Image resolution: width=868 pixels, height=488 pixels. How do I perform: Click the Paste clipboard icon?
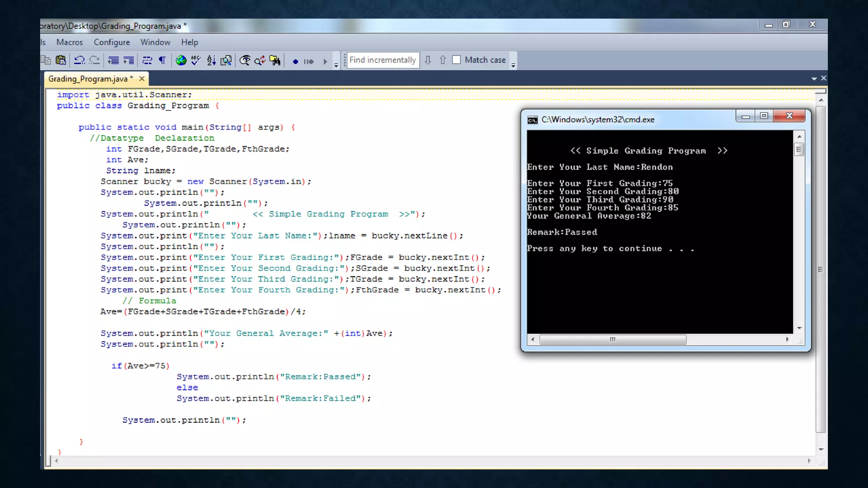pos(61,60)
